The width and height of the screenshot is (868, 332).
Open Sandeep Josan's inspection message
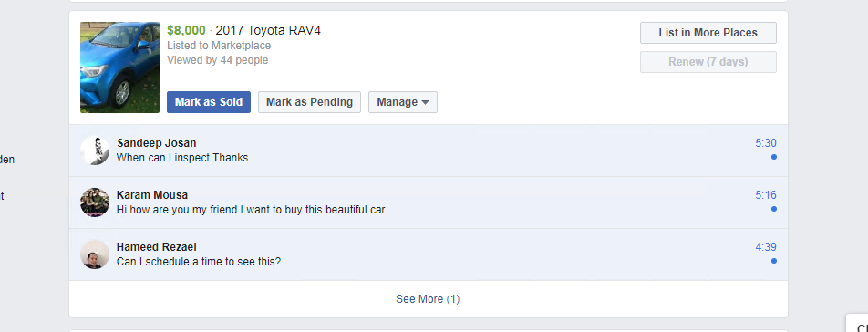tap(429, 150)
